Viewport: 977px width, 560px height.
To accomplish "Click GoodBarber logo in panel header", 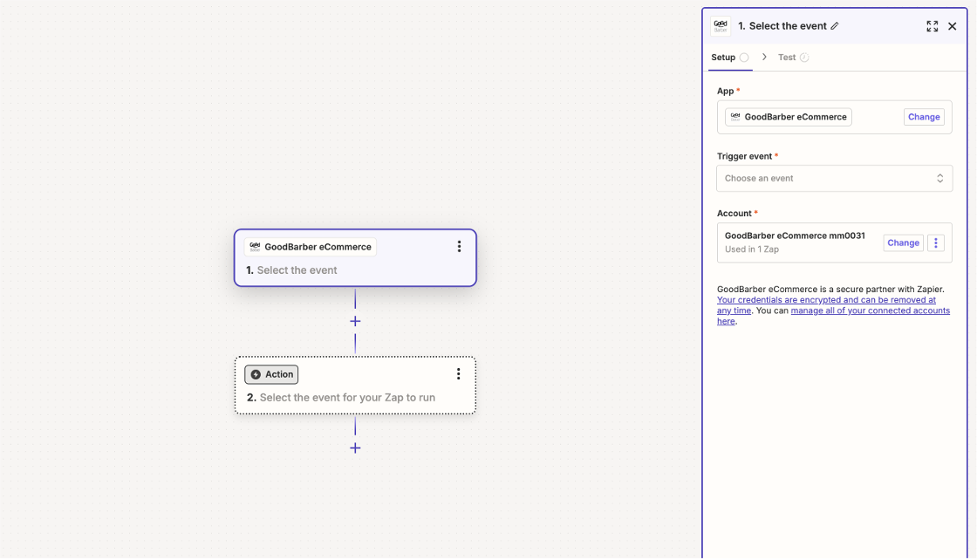I will 721,26.
